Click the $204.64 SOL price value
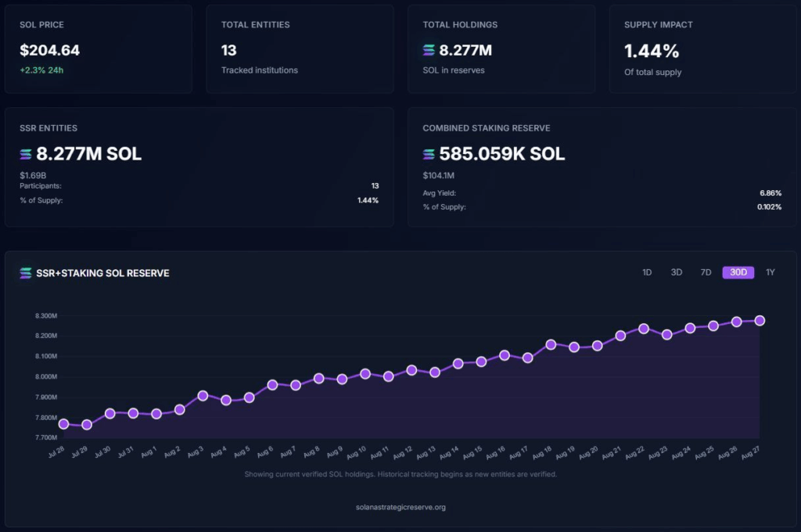This screenshot has height=532, width=801. pos(49,50)
